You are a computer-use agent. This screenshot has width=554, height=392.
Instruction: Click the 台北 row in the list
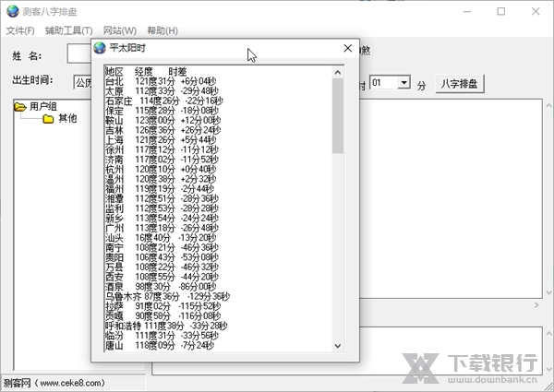click(x=161, y=81)
